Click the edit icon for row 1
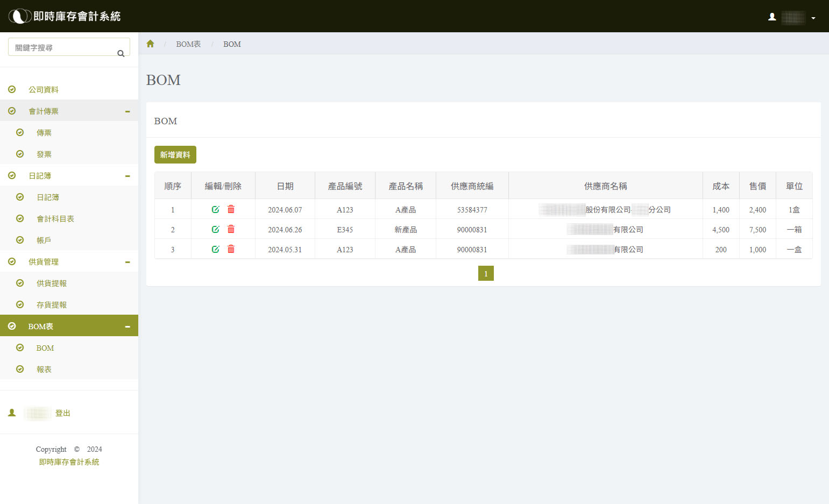829x504 pixels. tap(216, 209)
